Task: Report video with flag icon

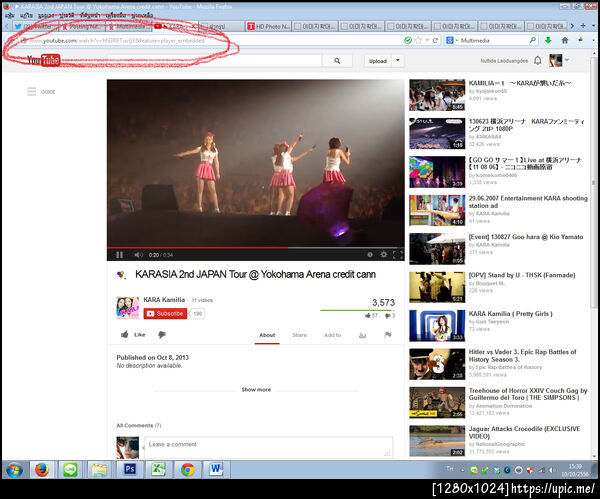Action: pos(388,335)
